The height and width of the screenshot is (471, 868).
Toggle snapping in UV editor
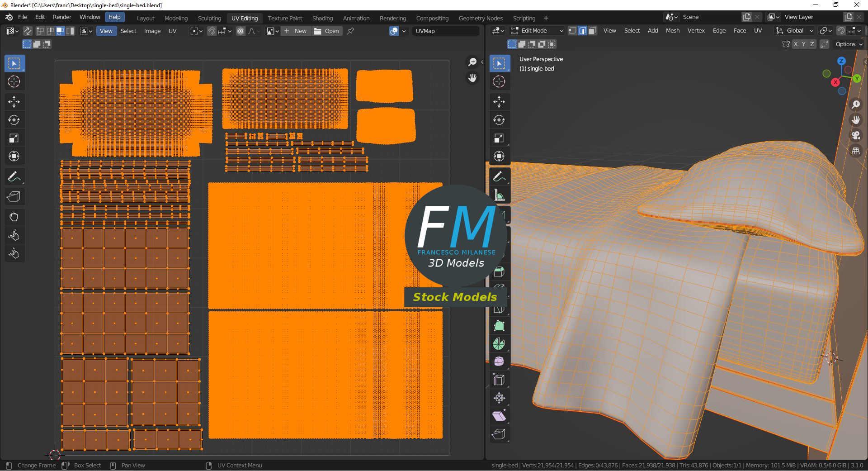pos(212,31)
